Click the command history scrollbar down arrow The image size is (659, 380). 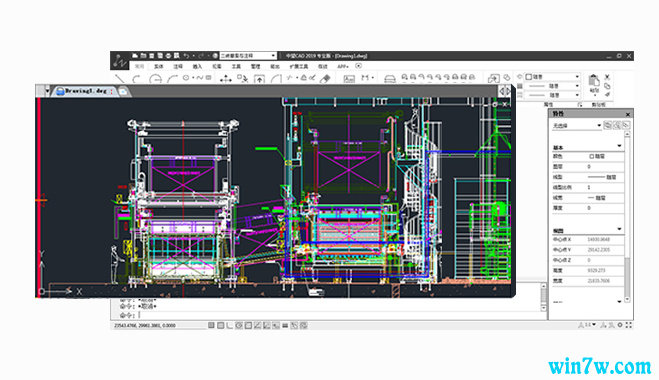tap(543, 309)
